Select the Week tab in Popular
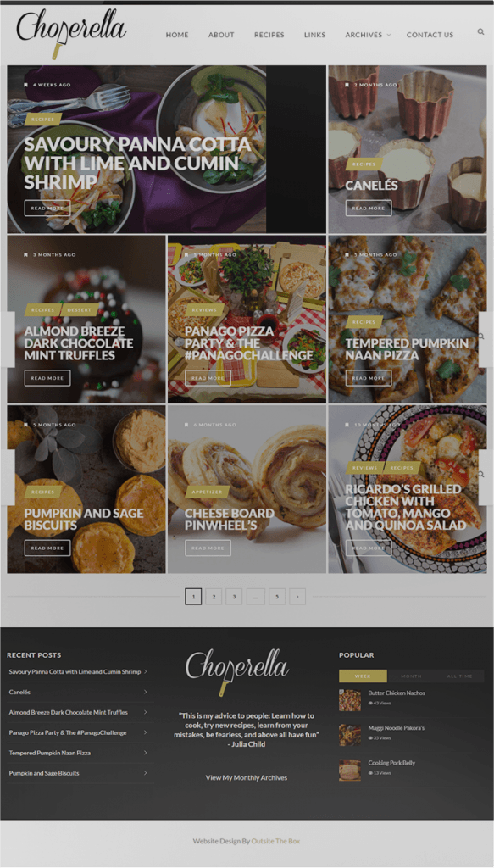This screenshot has height=868, width=494. pyautogui.click(x=363, y=676)
